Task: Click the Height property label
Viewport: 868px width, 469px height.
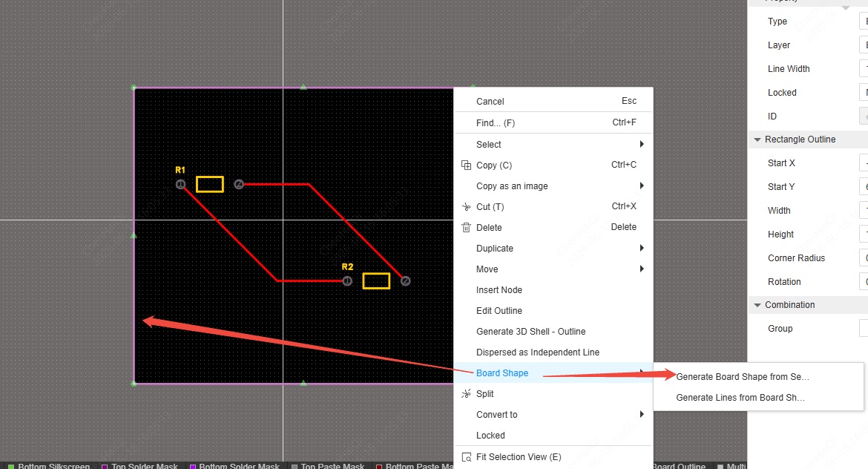Action: (x=780, y=234)
